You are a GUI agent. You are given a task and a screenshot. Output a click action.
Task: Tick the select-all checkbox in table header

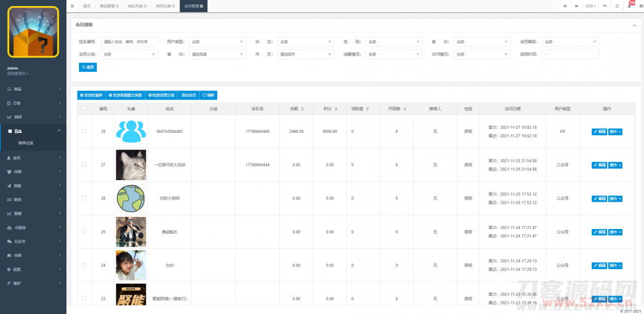click(x=84, y=108)
